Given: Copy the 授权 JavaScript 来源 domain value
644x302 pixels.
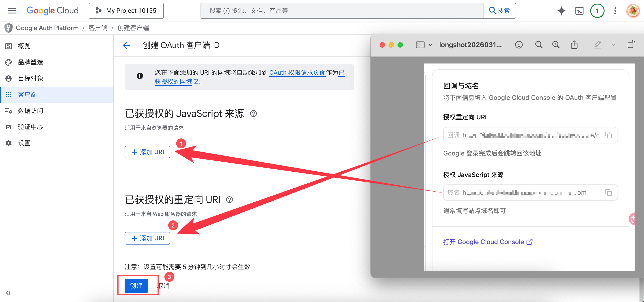Looking at the screenshot, I should pos(609,193).
